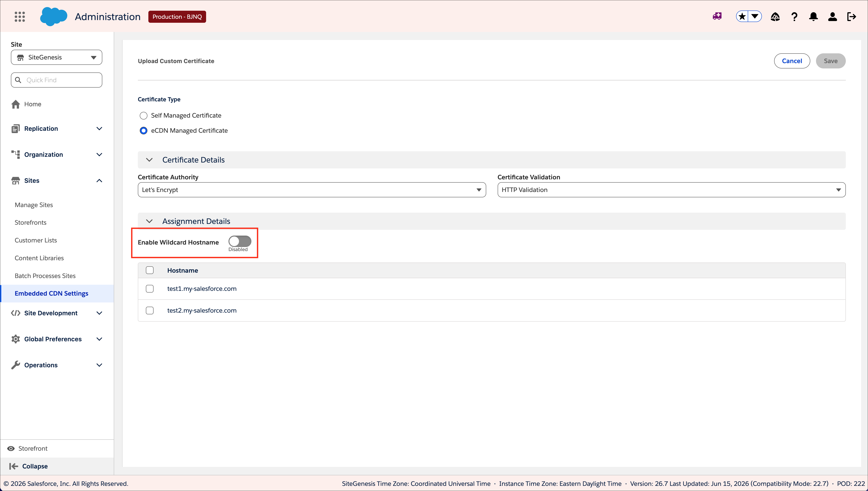Open the app launcher grid icon

coord(20,16)
